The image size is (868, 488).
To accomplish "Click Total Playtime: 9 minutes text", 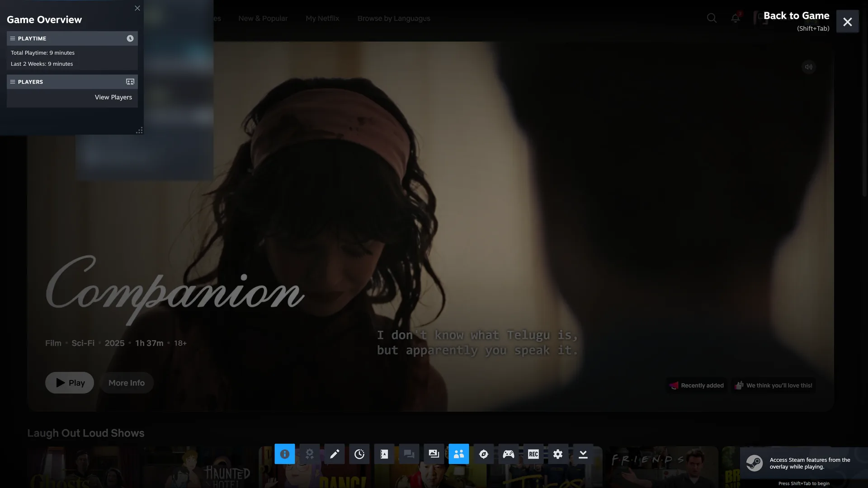I will 42,53.
